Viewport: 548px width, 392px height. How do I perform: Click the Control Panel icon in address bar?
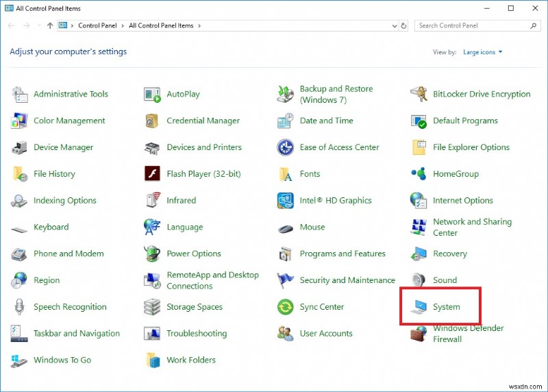(x=63, y=25)
